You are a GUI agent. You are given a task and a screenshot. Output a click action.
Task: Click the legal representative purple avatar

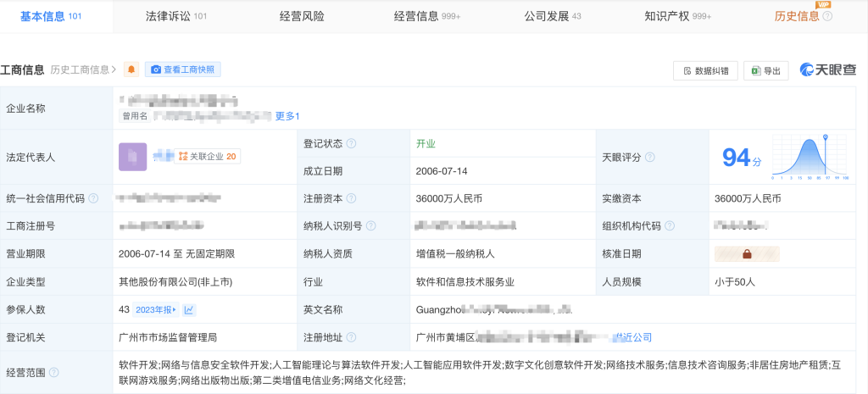132,157
